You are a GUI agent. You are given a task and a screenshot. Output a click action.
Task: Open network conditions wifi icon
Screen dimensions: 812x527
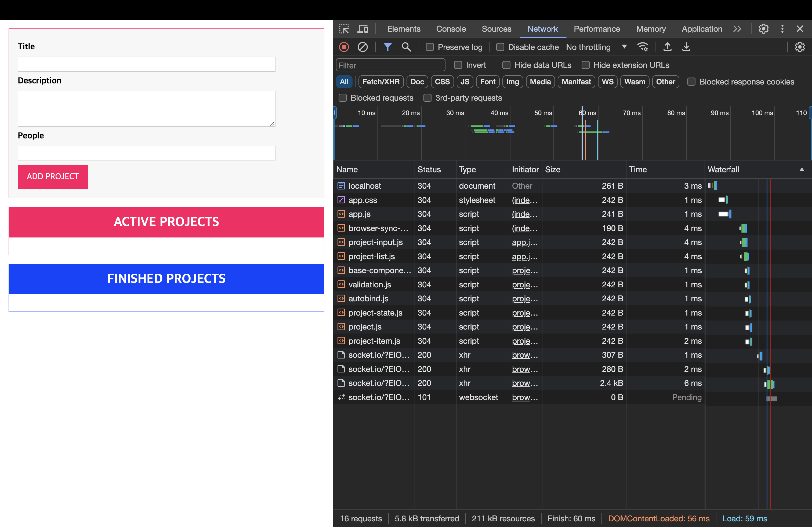(x=643, y=47)
